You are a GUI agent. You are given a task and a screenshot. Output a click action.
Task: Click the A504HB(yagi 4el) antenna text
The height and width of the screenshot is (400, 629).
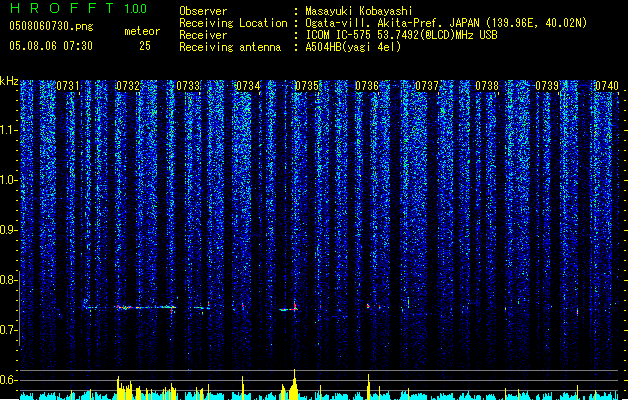[x=353, y=47]
